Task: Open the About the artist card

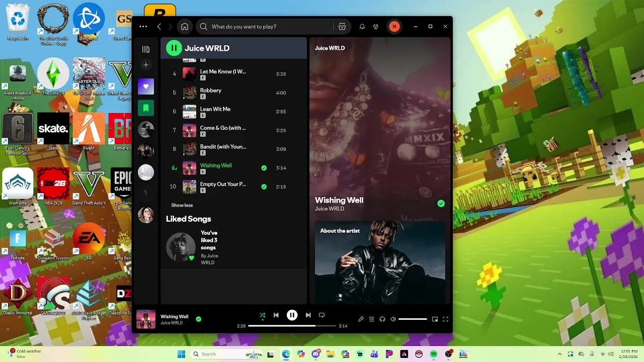Action: tap(380, 262)
